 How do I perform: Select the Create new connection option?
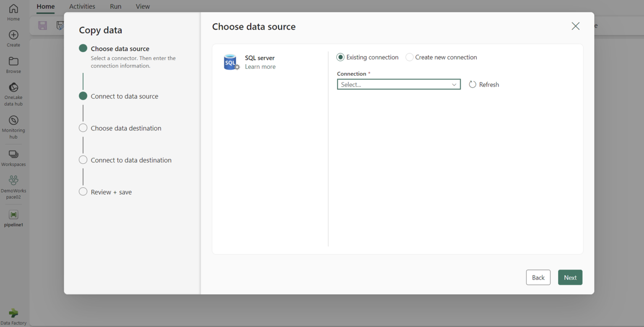(409, 57)
